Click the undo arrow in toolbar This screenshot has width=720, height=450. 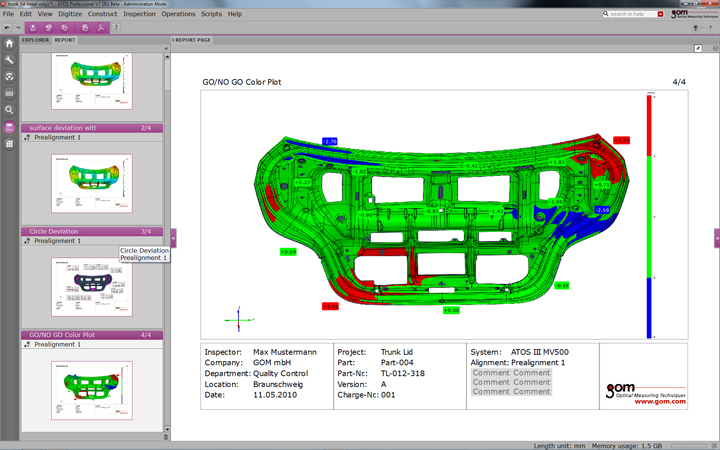[x=7, y=28]
